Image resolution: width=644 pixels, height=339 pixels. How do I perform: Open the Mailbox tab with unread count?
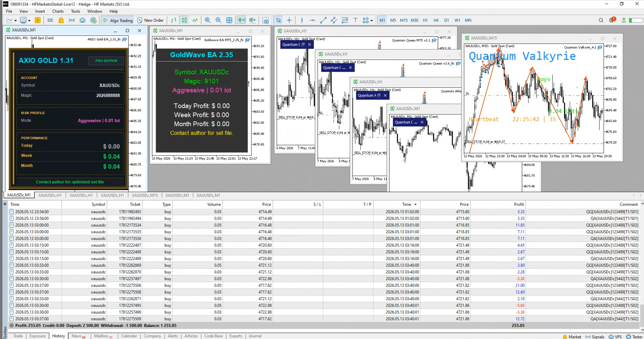click(103, 336)
